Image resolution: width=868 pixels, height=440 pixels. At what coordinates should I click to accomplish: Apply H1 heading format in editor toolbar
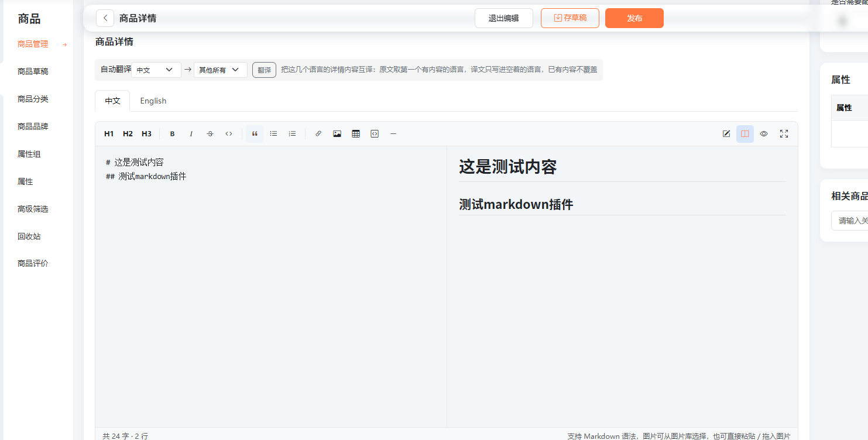coord(109,134)
